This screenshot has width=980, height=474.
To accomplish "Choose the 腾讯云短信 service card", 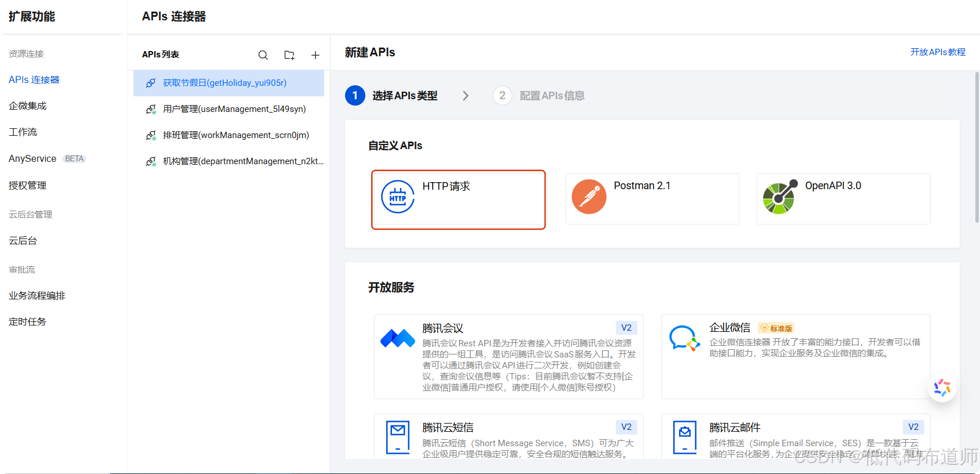I will tap(509, 436).
